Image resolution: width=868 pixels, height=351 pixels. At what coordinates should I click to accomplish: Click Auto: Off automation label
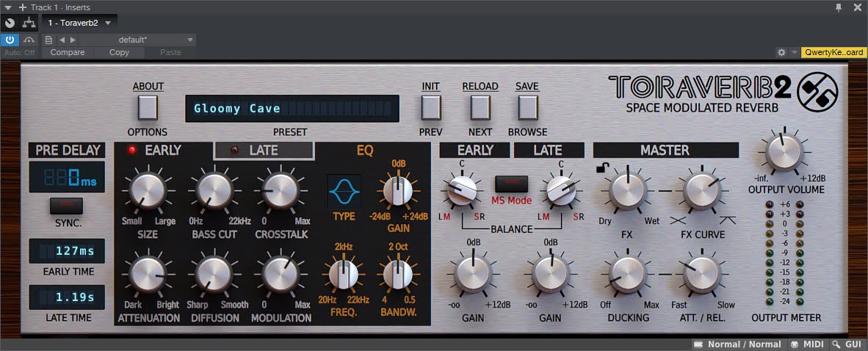pos(19,52)
